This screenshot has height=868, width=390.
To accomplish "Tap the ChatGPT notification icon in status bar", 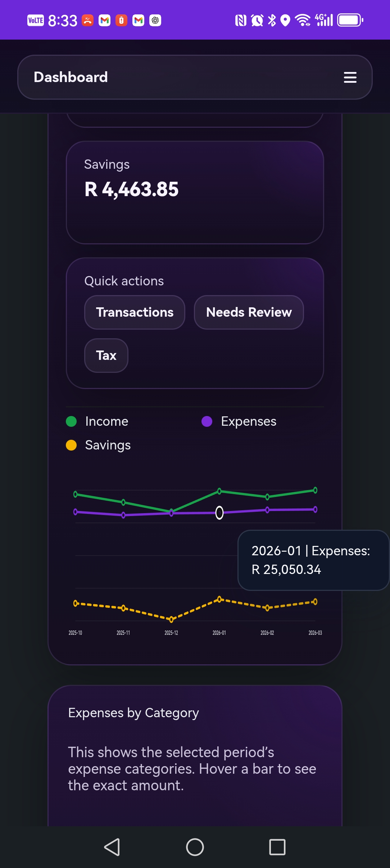I will 155,21.
